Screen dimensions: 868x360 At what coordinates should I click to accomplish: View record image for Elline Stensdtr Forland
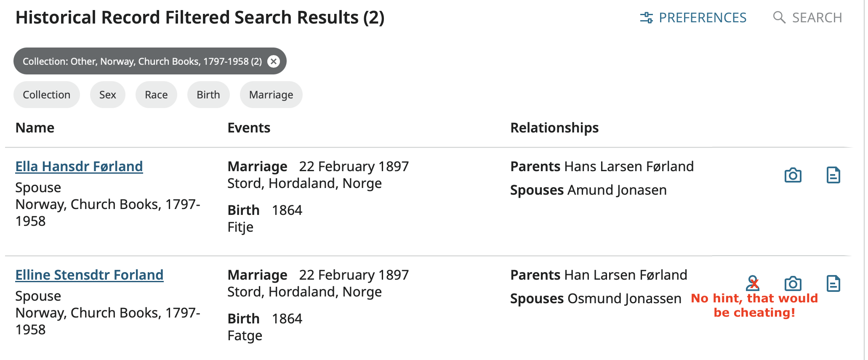(793, 283)
